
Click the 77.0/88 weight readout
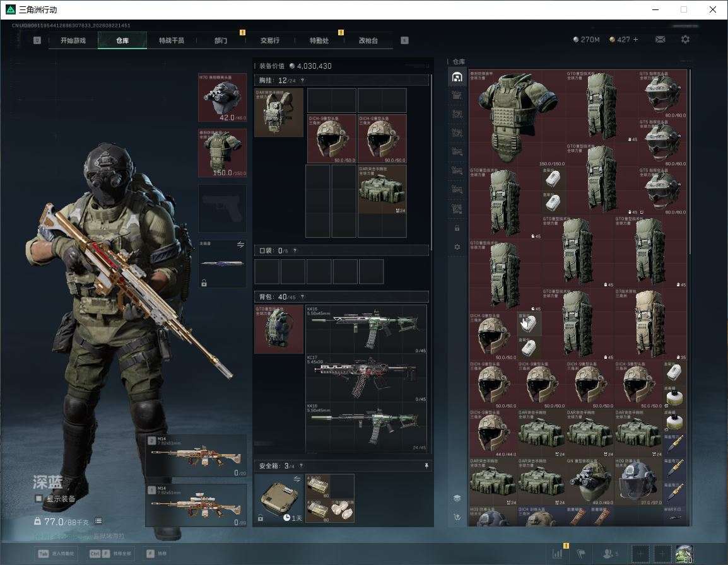[x=61, y=521]
